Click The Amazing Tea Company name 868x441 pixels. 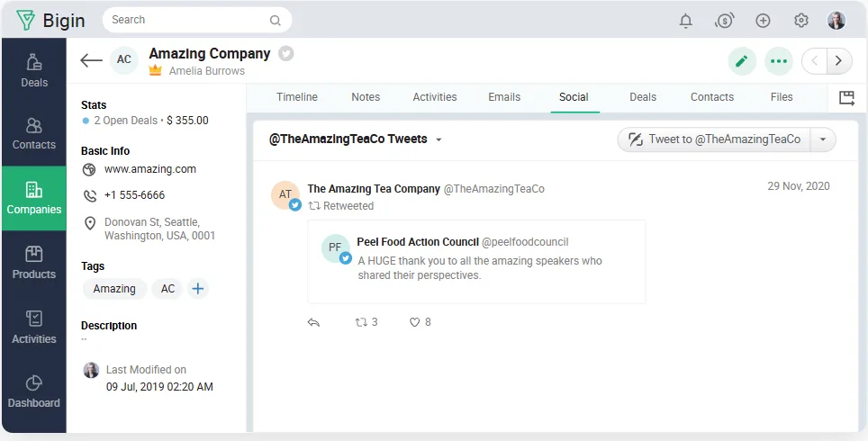(374, 189)
